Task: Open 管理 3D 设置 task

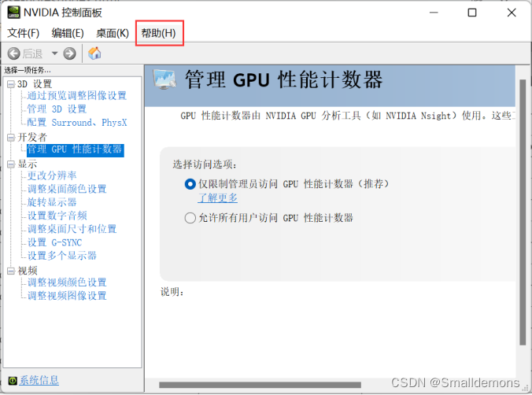Action: click(x=57, y=109)
